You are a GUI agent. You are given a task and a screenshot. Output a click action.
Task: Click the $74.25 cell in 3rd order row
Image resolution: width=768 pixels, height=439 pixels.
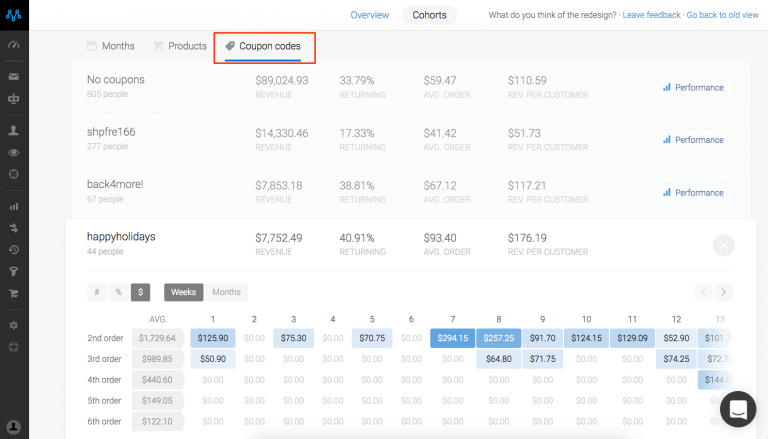point(676,359)
